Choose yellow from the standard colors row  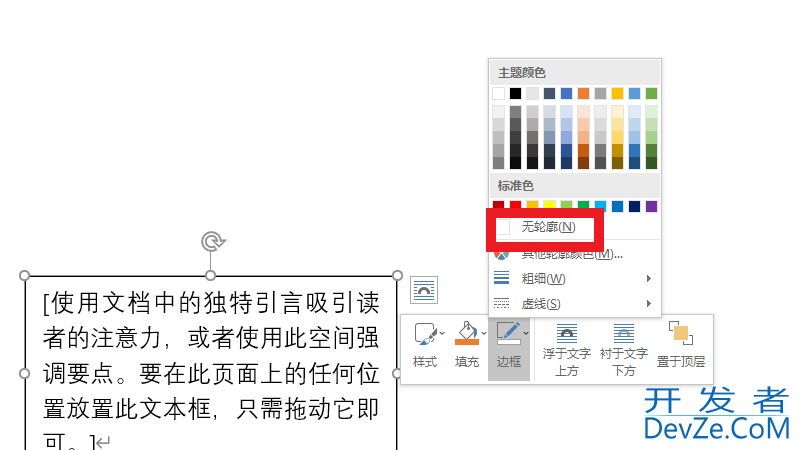coord(549,205)
